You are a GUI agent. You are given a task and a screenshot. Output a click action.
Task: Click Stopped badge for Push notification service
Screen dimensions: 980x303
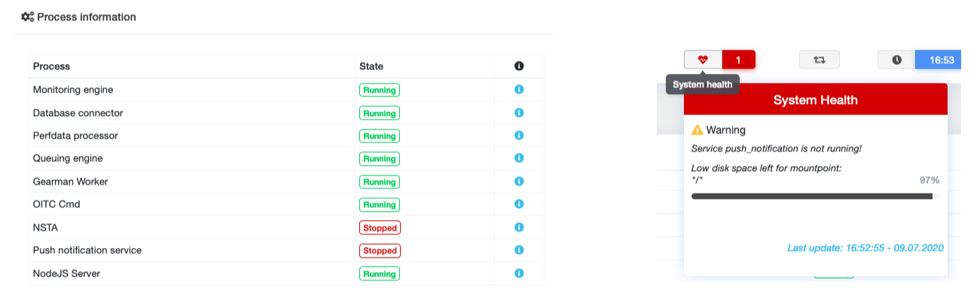tap(380, 250)
